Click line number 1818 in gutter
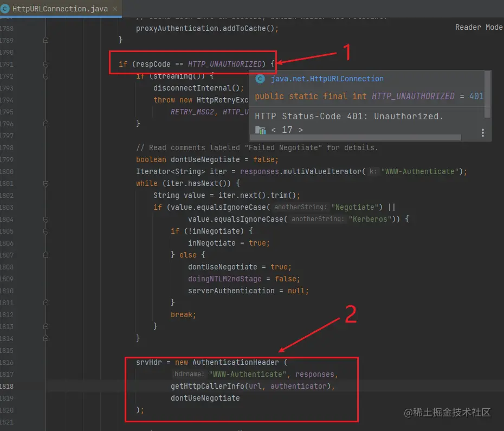The width and height of the screenshot is (504, 431). (x=7, y=387)
